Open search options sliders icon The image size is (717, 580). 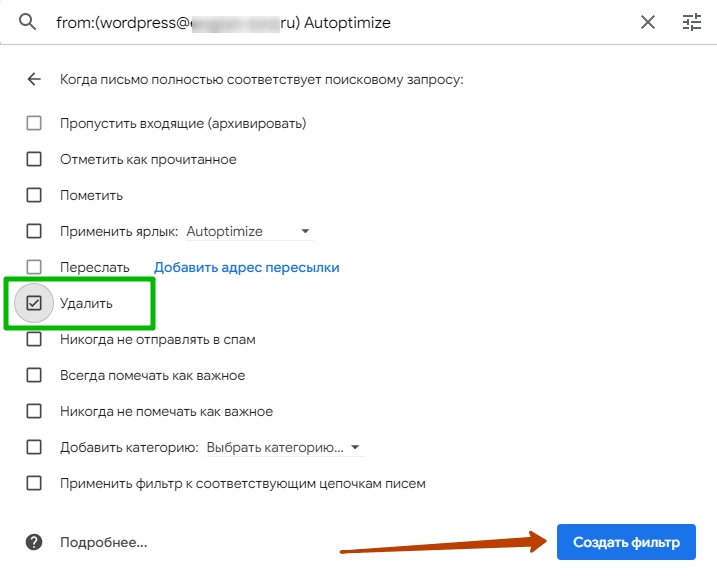pos(692,22)
